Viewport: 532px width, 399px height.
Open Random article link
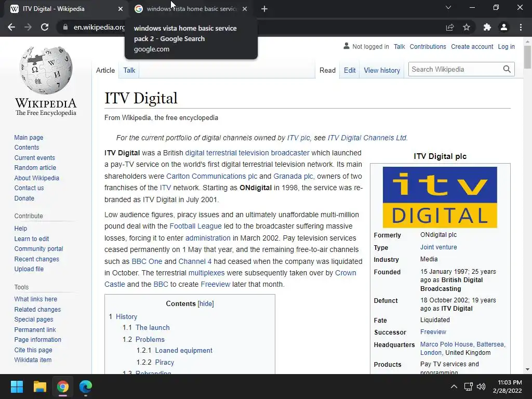(x=35, y=168)
